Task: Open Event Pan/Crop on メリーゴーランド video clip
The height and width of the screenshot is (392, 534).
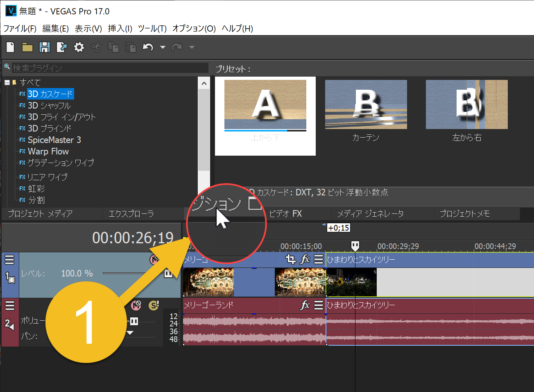Action: point(290,259)
